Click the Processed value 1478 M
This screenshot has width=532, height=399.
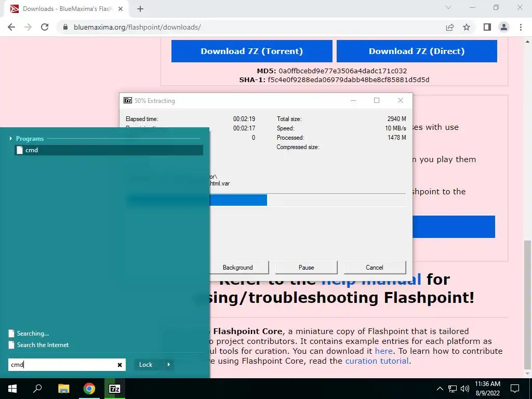(x=396, y=137)
